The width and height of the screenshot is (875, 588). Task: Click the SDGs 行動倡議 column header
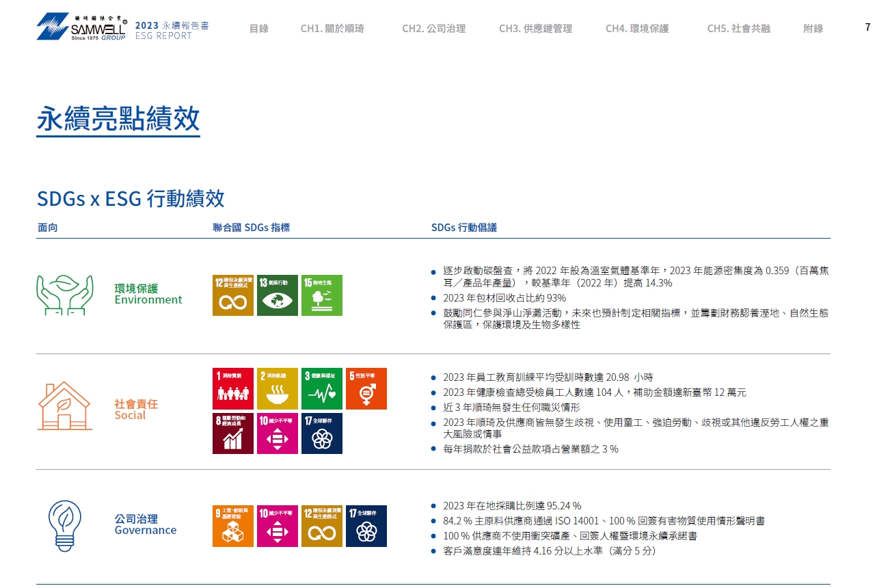(x=464, y=228)
